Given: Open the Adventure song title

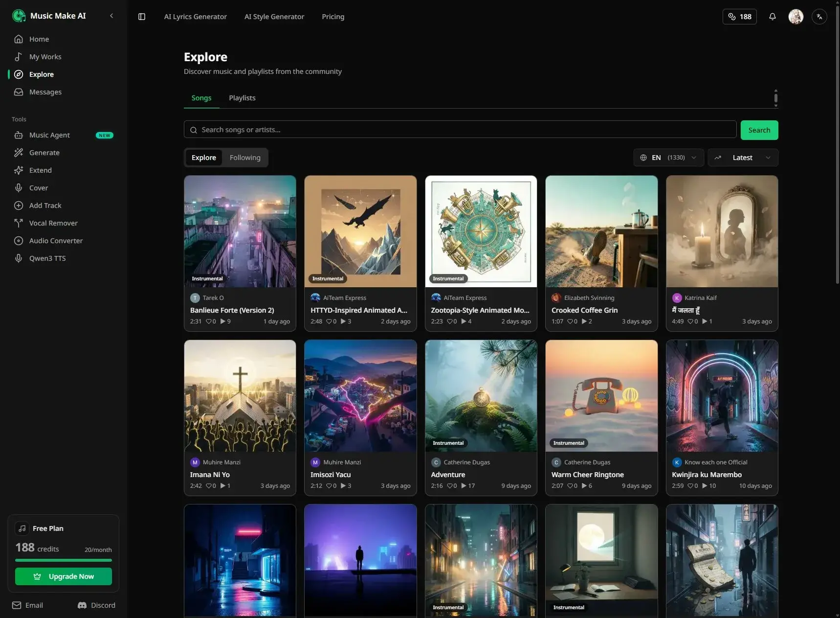Looking at the screenshot, I should [448, 475].
